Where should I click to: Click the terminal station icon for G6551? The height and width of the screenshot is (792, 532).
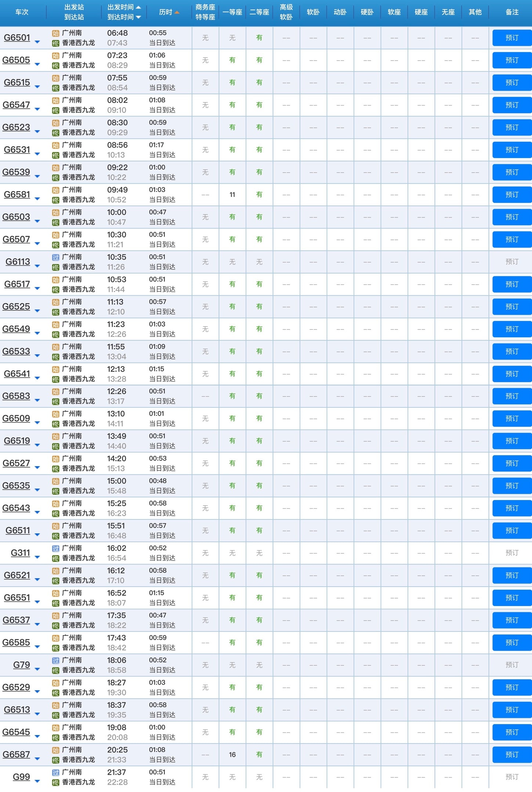point(55,603)
